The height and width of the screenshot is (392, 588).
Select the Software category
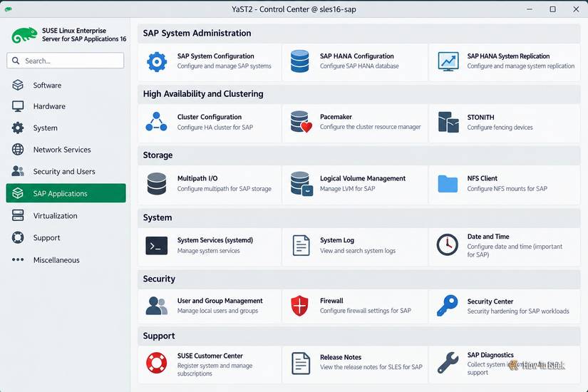point(66,85)
